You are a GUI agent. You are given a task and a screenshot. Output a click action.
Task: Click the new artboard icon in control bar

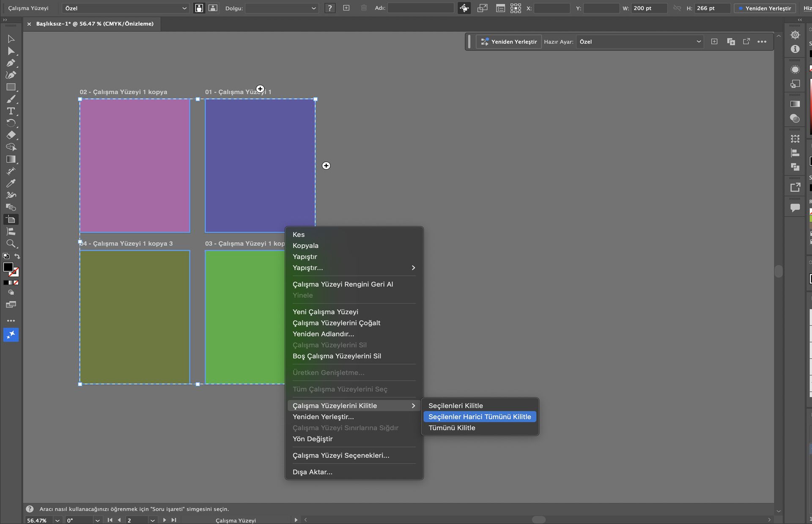pyautogui.click(x=346, y=8)
